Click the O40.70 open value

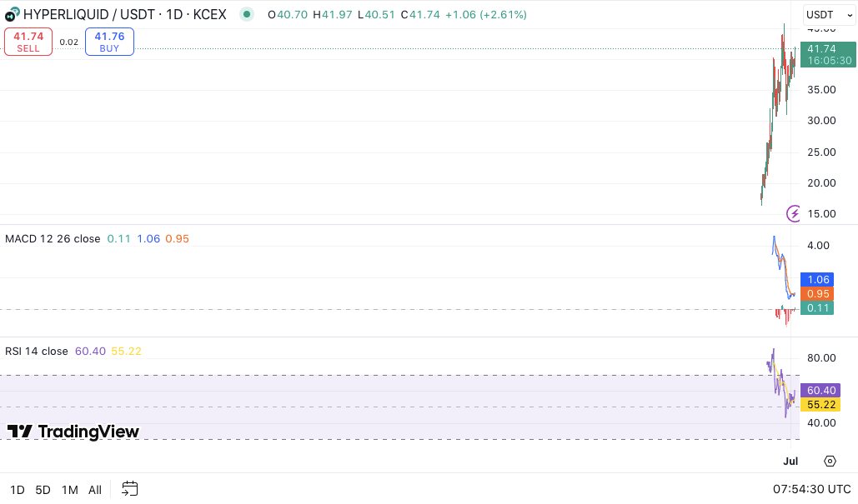[288, 15]
